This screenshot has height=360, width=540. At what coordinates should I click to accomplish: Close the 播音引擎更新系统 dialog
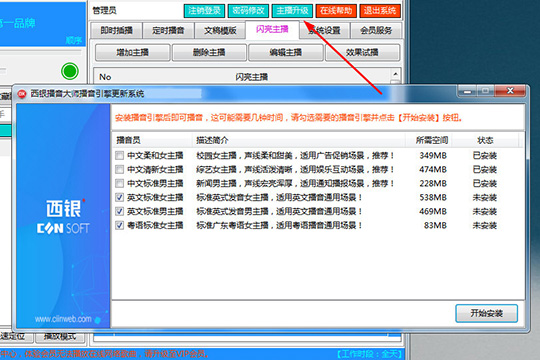click(x=510, y=91)
